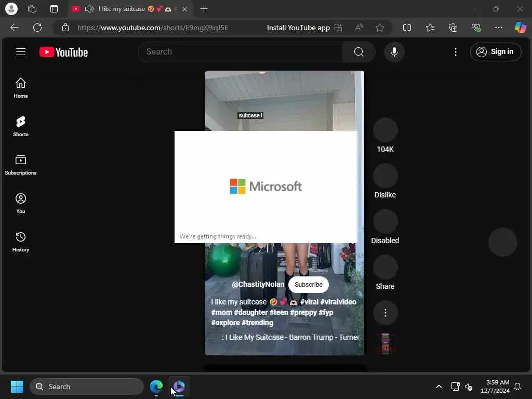The height and width of the screenshot is (399, 532).
Task: Subscribe to @ChastityNolan
Action: (308, 284)
